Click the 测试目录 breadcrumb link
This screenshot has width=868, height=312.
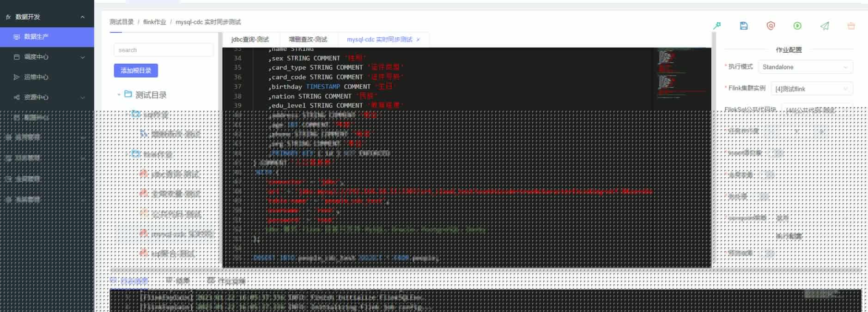pyautogui.click(x=121, y=22)
